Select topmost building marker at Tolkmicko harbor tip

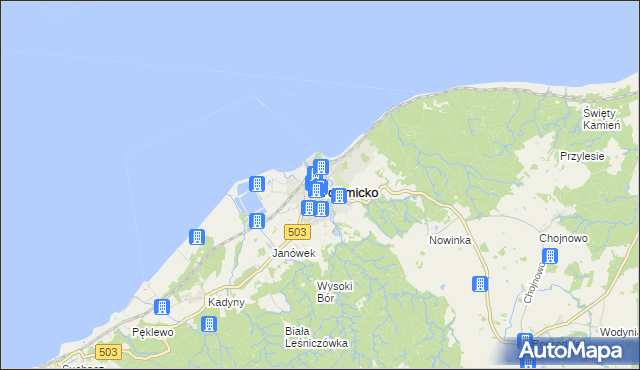[x=321, y=167]
